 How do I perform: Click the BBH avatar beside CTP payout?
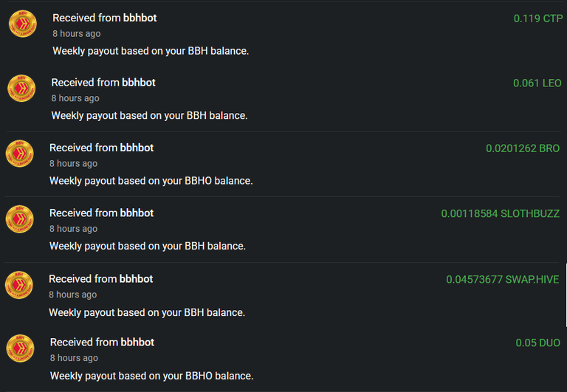click(x=22, y=24)
